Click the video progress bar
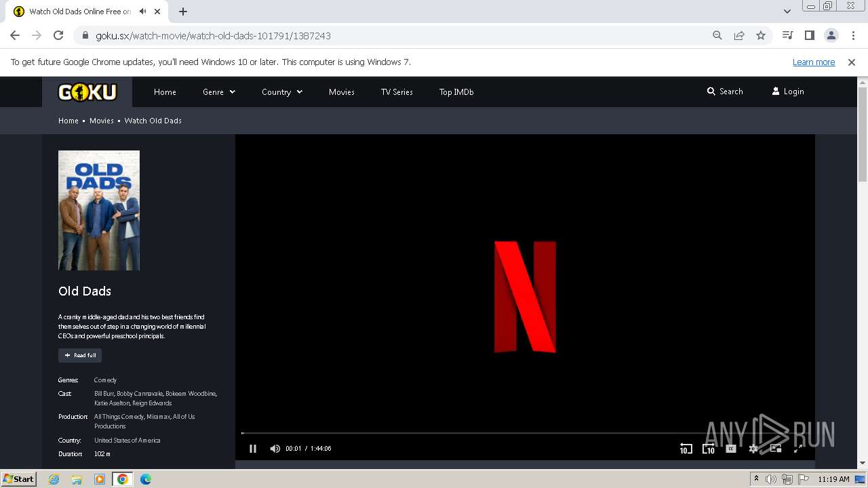Viewport: 868px width, 488px height. (525, 433)
